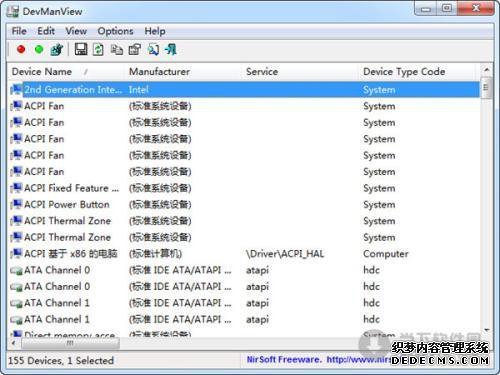Sort by the Manufacturer column header
The image size is (500, 375).
184,71
